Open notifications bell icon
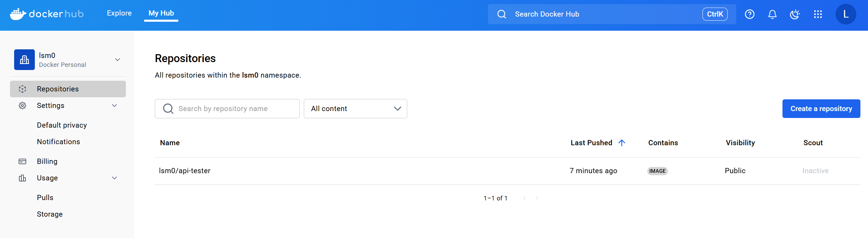Viewport: 868px width, 238px height. coord(772,14)
